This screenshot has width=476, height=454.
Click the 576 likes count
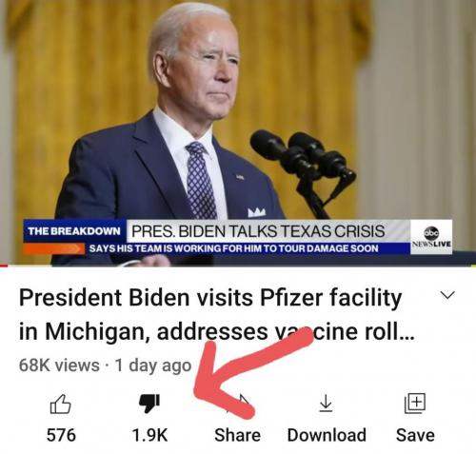coord(61,435)
